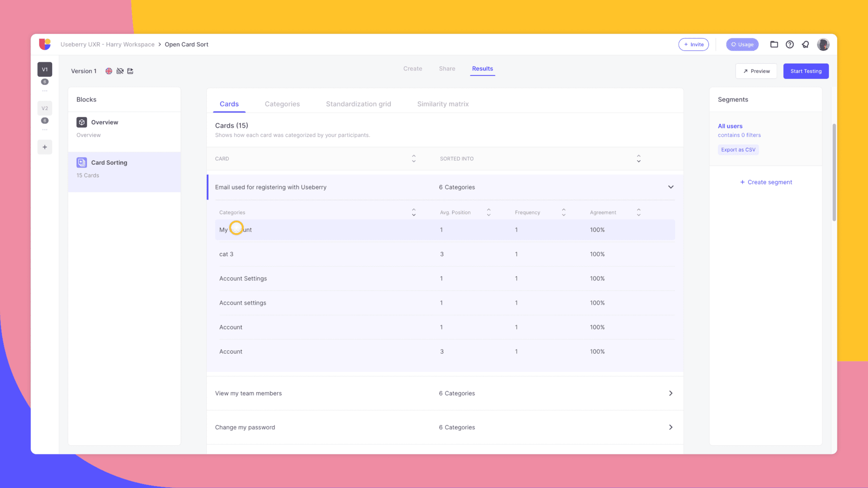
Task: Open the help question mark icon
Action: click(x=790, y=44)
